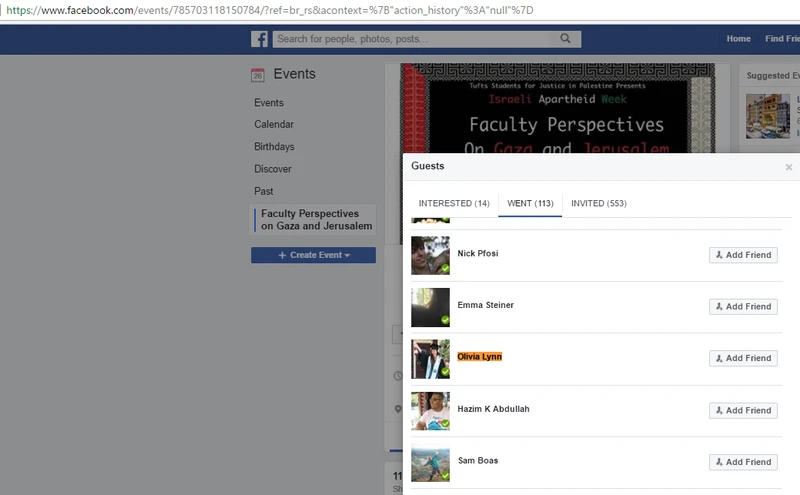Open Sam Boas's profile photo
Screen dimensions: 800x495
click(x=431, y=463)
